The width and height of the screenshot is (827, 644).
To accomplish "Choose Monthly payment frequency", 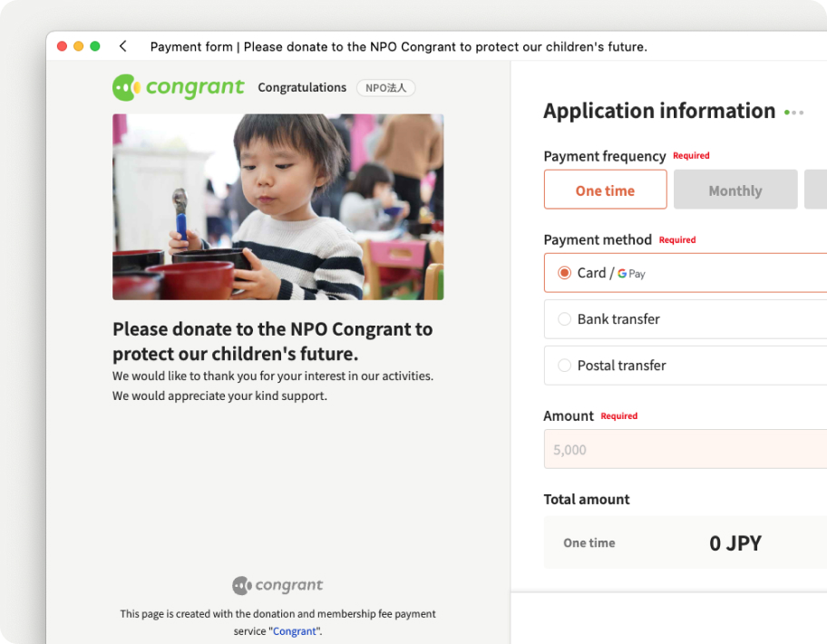I will [x=735, y=190].
